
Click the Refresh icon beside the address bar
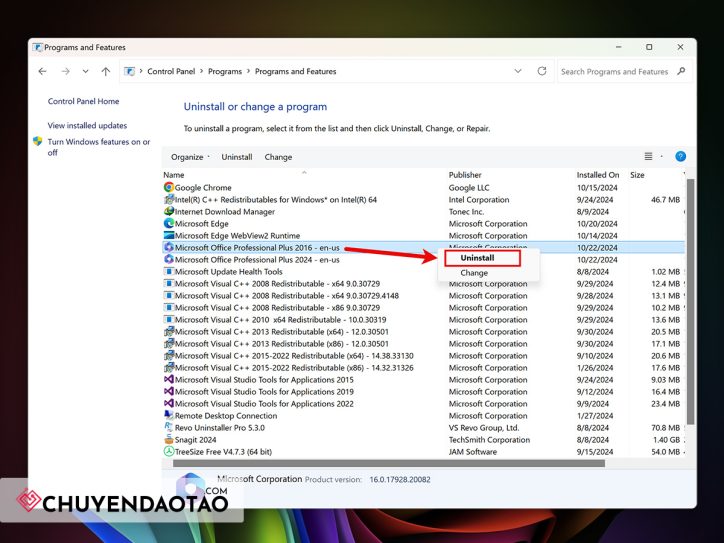[542, 71]
